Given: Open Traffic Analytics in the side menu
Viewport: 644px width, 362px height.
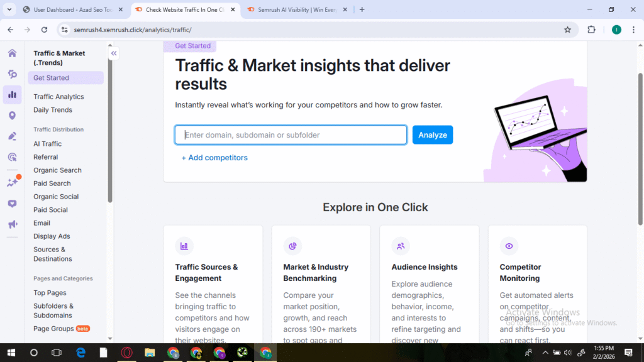Looking at the screenshot, I should point(58,97).
